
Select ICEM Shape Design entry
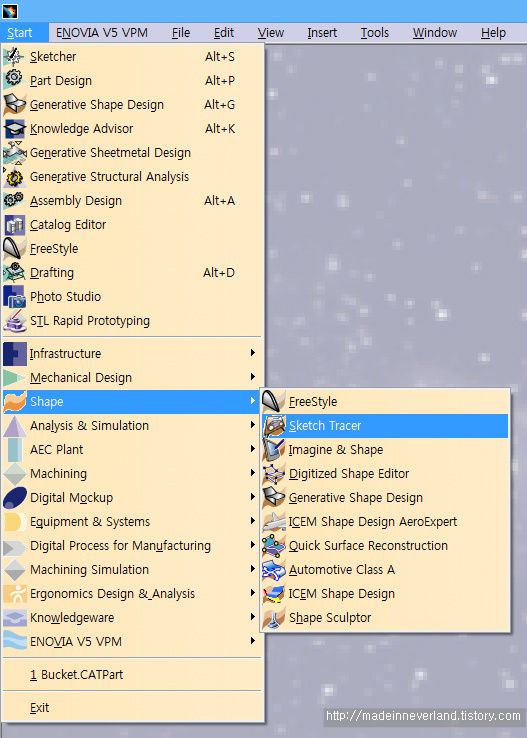384,594
